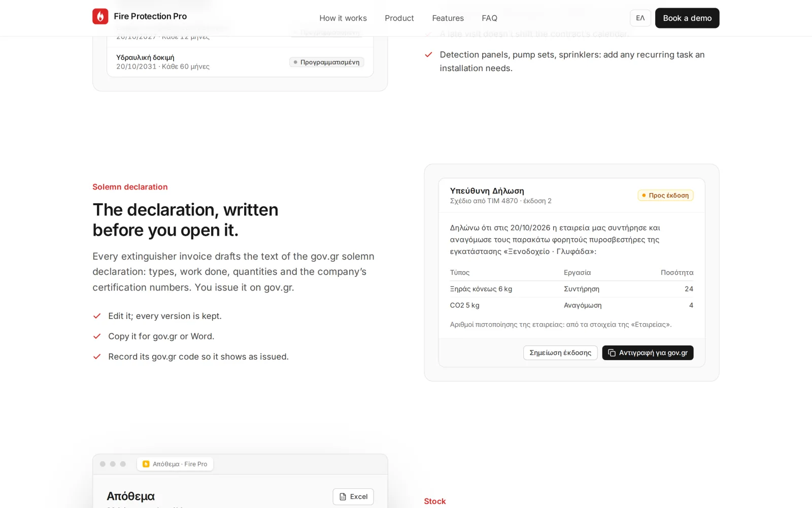Open the Features nav link
The image size is (812, 508).
(x=448, y=18)
